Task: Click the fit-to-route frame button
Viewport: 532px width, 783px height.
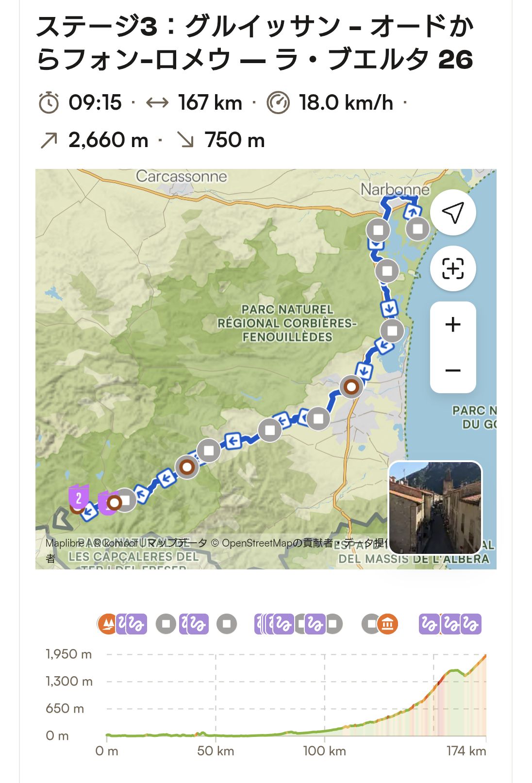Action: [453, 268]
